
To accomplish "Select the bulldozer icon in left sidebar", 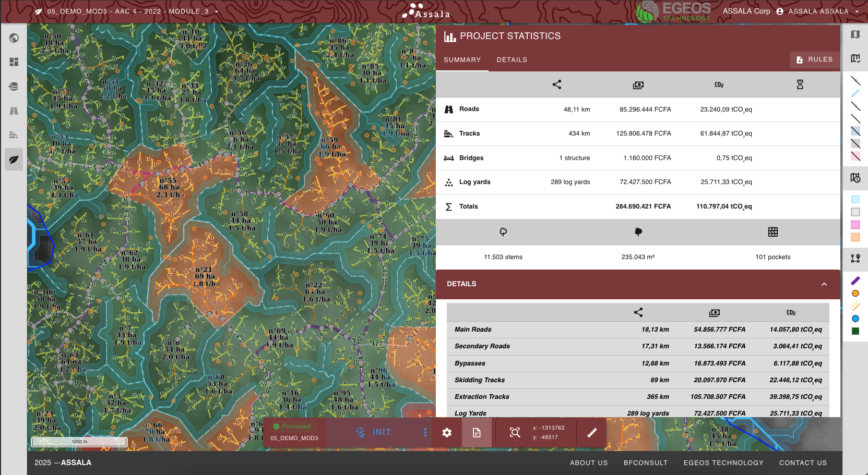I will pos(14,135).
